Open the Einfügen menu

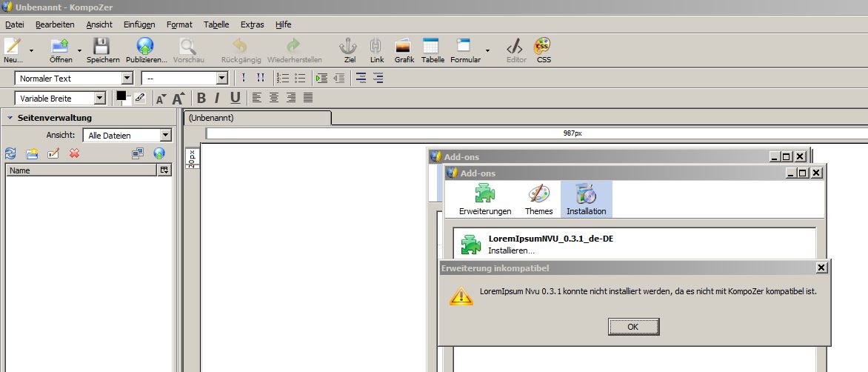coord(139,24)
